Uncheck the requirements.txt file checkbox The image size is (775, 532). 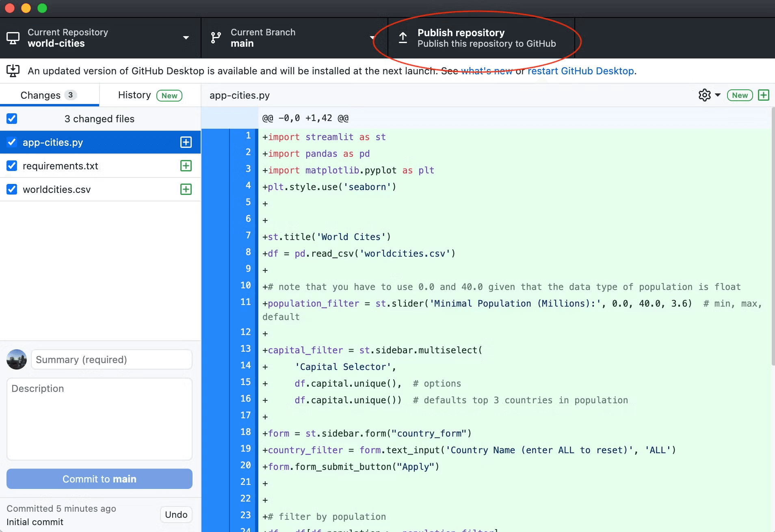point(12,166)
